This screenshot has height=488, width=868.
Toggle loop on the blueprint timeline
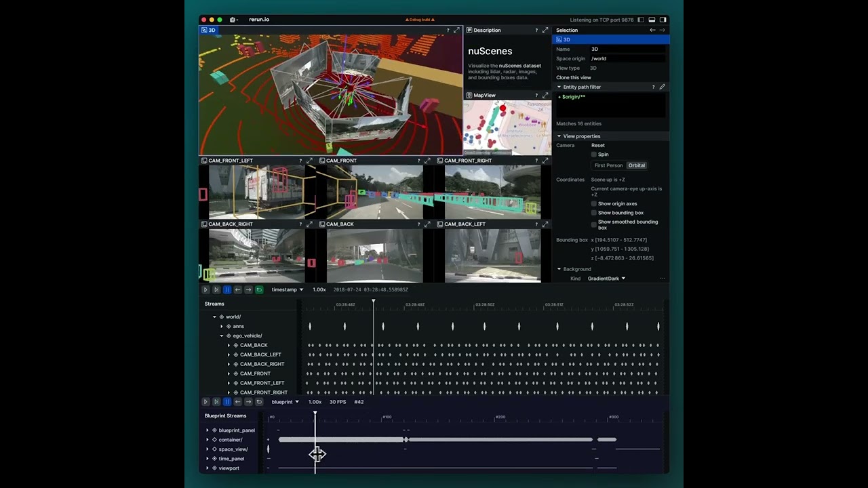click(258, 402)
